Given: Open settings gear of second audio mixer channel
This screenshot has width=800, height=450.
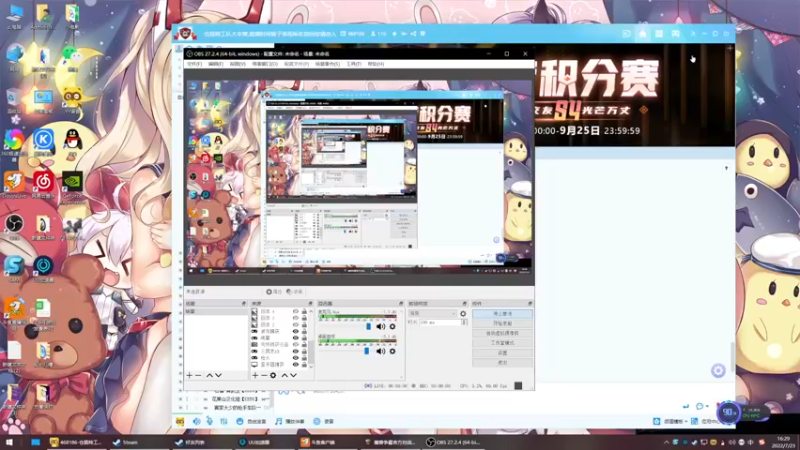Looking at the screenshot, I should pos(392,351).
